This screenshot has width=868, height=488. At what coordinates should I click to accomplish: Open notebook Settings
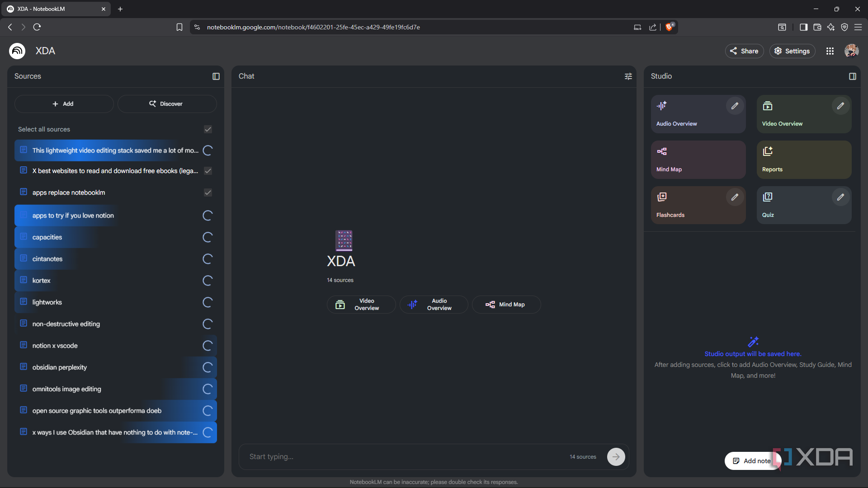pyautogui.click(x=793, y=51)
